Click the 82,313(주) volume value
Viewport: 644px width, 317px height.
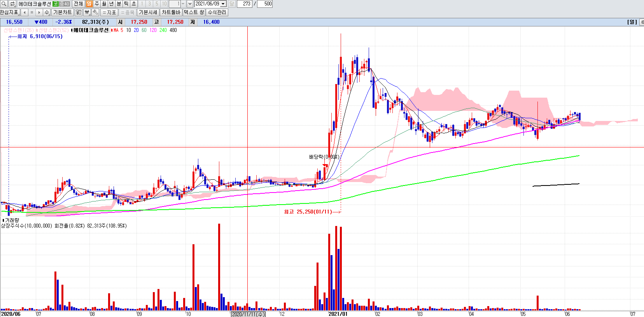[95, 22]
